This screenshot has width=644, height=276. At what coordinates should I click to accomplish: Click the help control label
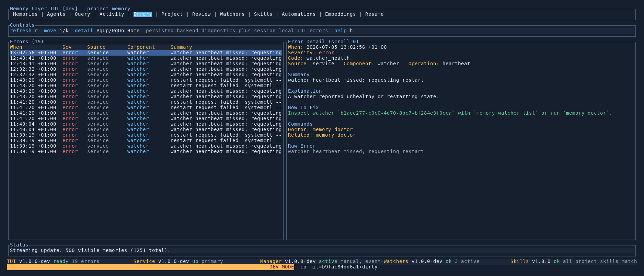point(340,31)
